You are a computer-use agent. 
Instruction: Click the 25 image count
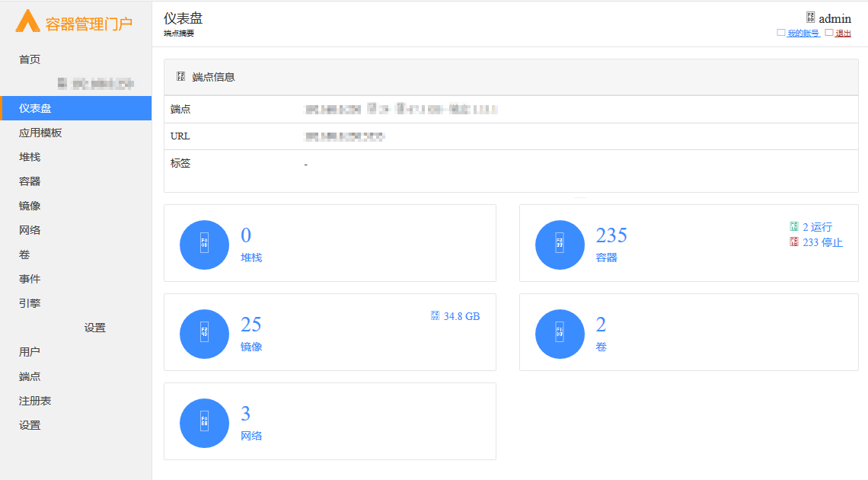point(251,325)
